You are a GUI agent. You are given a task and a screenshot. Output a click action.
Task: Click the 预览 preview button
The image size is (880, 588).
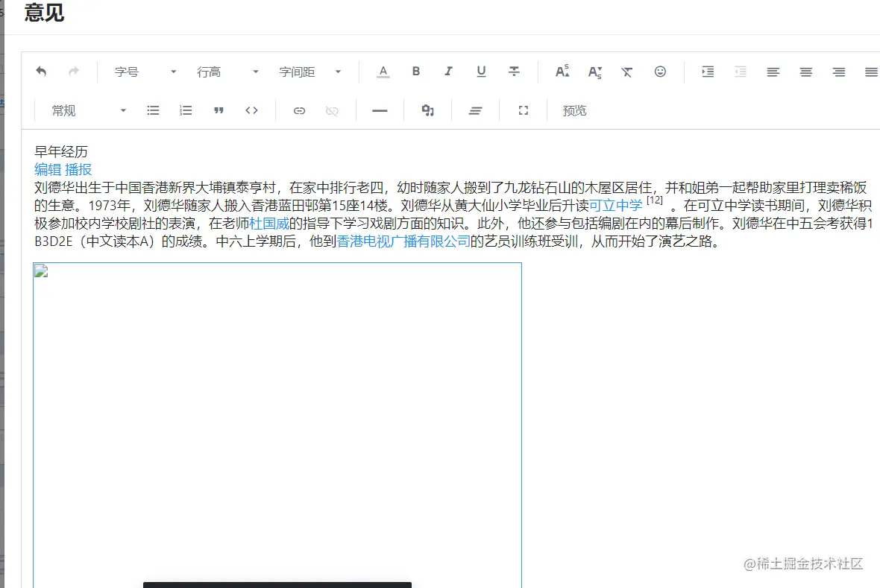(574, 110)
